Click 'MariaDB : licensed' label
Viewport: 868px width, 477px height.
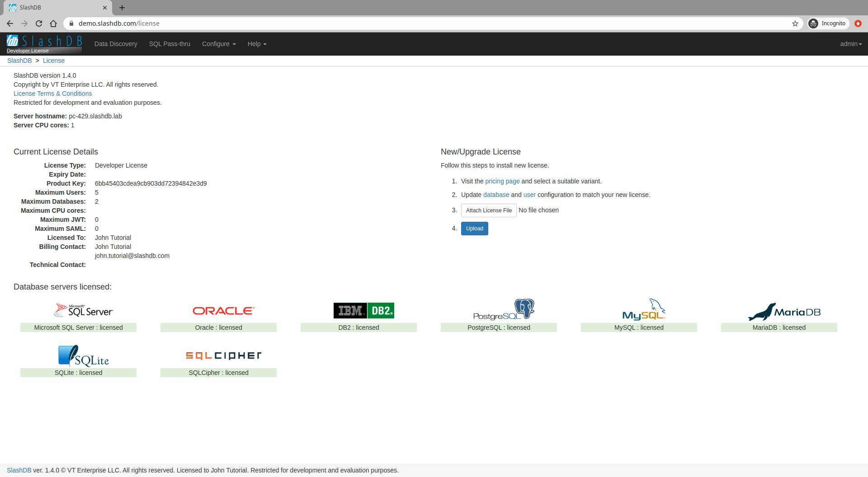[779, 327]
